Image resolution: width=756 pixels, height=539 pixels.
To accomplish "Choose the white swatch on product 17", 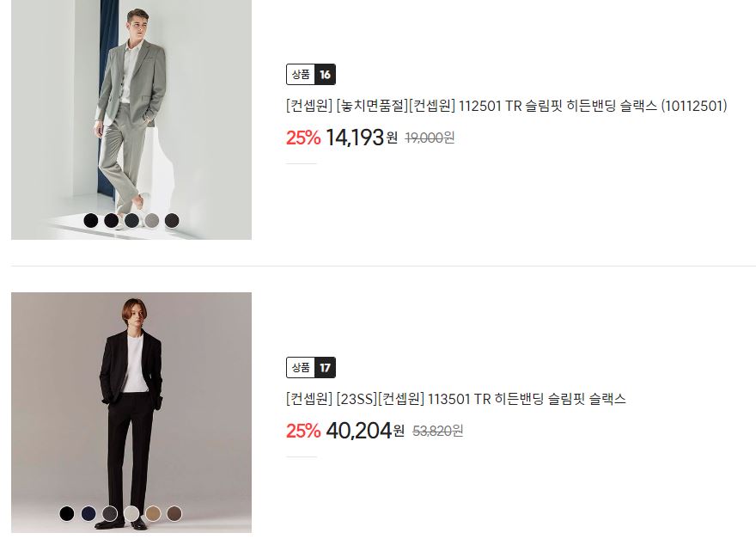I will tap(131, 513).
